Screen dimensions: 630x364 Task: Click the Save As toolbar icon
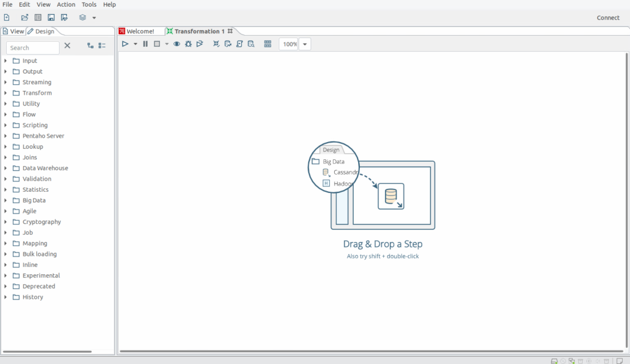[64, 17]
